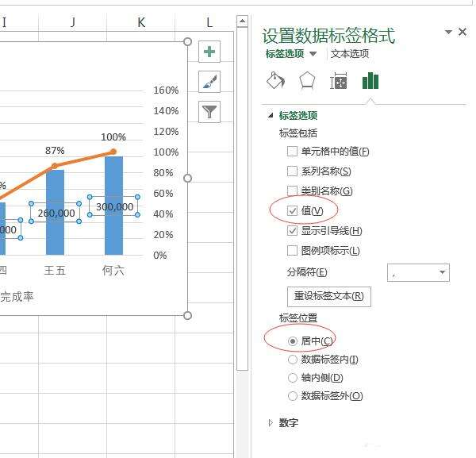
Task: Toggle the 显示引导线(H) checkbox
Action: (292, 231)
